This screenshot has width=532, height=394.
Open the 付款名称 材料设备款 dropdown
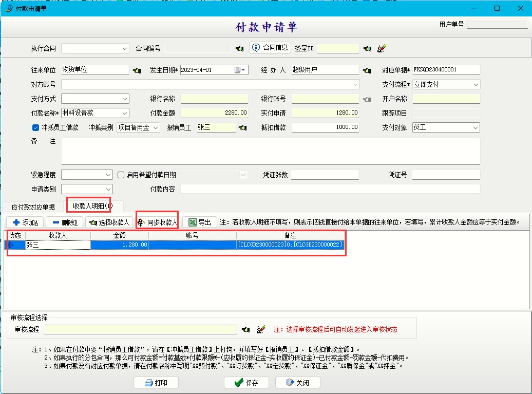[x=125, y=113]
